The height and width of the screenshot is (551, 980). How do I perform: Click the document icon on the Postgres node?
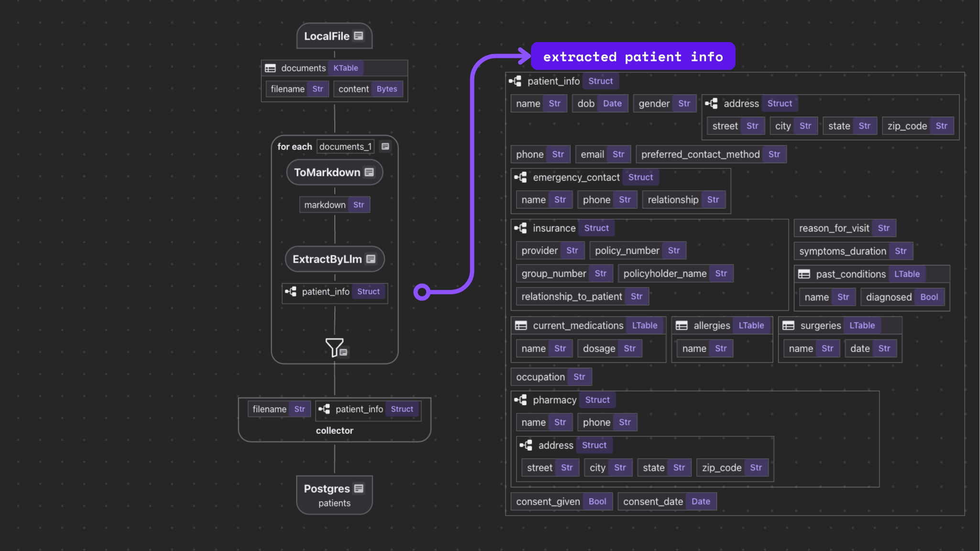click(359, 488)
